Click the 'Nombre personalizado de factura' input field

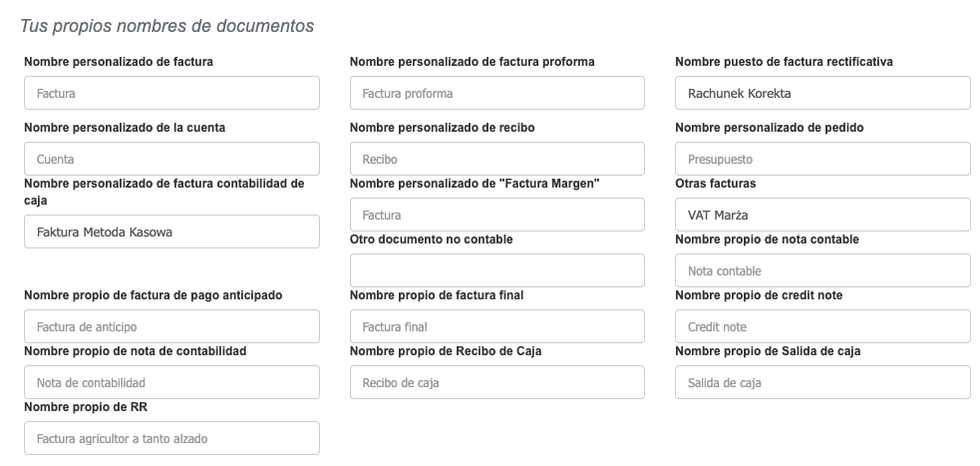point(171,93)
